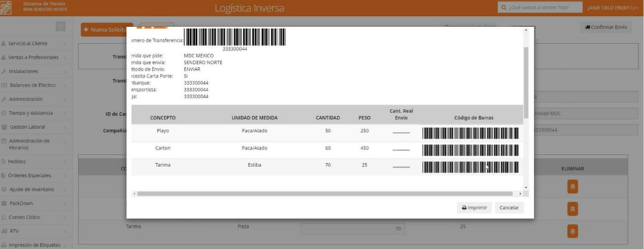Expand Administración de Horarios chevron
Screen dimensions: 644x249
(x=65, y=141)
